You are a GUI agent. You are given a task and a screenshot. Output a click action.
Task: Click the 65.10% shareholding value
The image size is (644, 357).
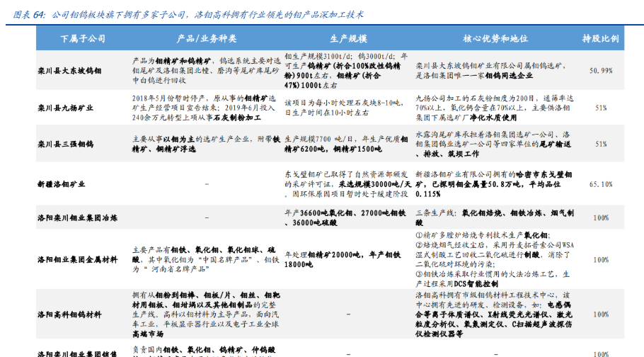[x=601, y=184]
